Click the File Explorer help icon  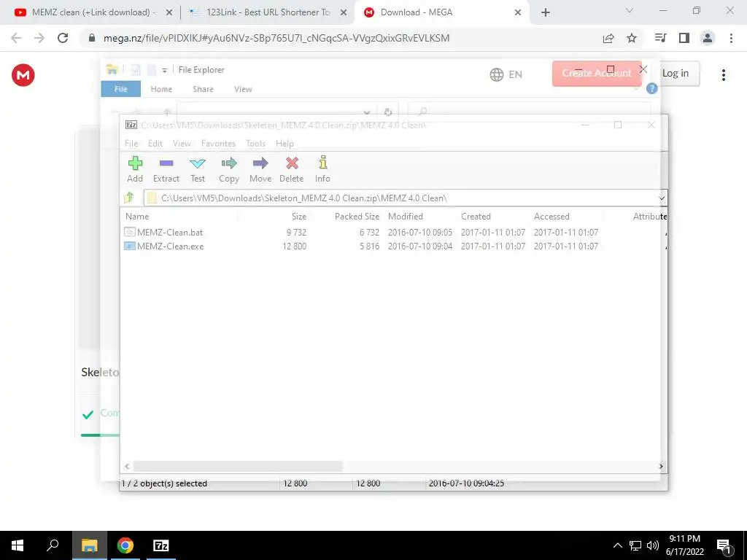pyautogui.click(x=651, y=88)
